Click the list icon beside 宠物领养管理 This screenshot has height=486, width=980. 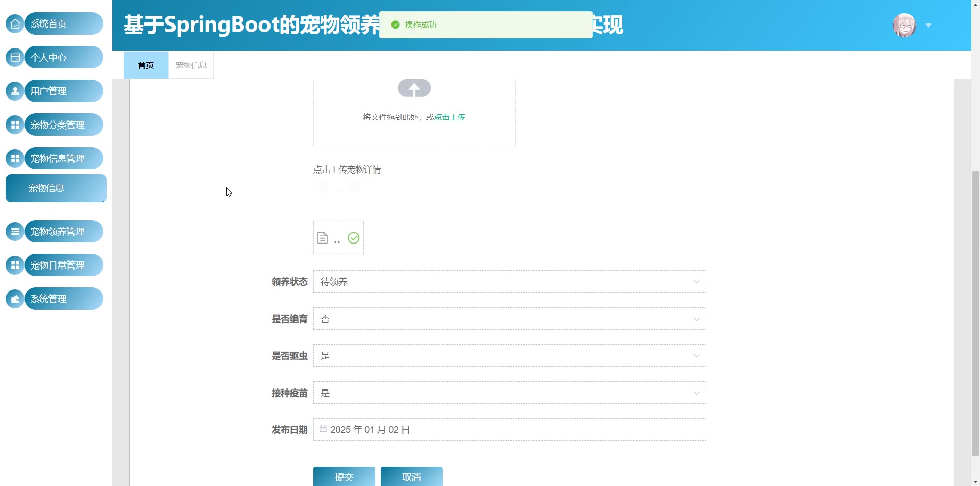[15, 231]
